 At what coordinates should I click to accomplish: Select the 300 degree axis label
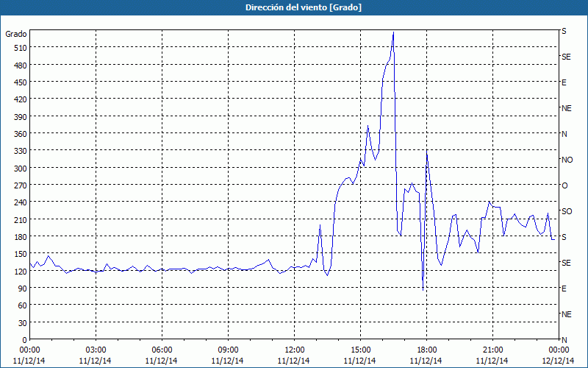pos(20,169)
